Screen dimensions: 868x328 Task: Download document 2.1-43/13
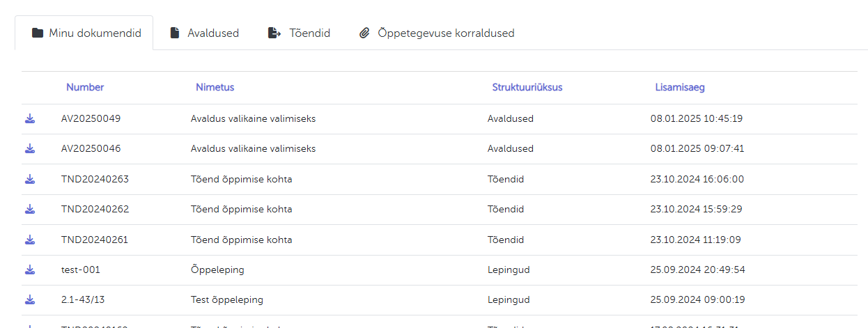coord(30,299)
